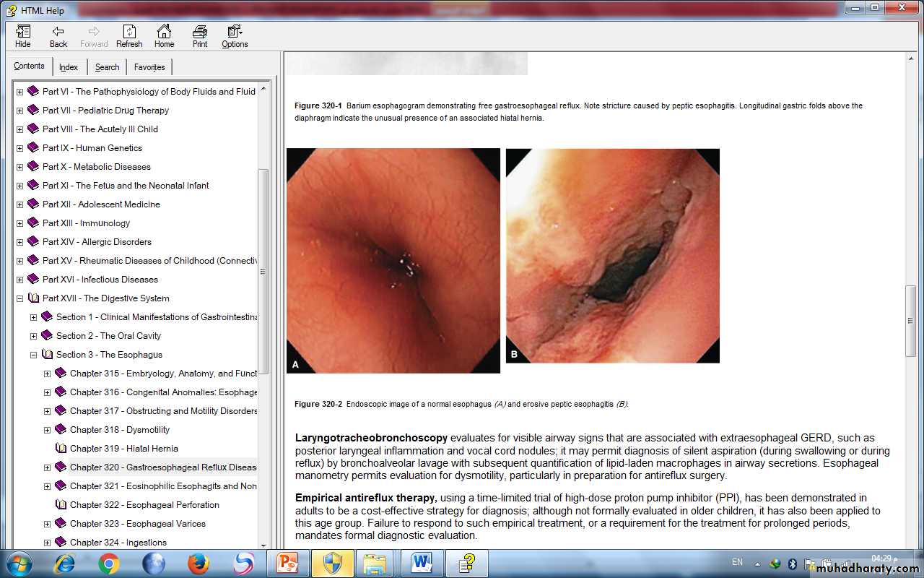Open Chapter 319 - Hiatal Hernia topic
The height and width of the screenshot is (578, 924).
point(123,449)
